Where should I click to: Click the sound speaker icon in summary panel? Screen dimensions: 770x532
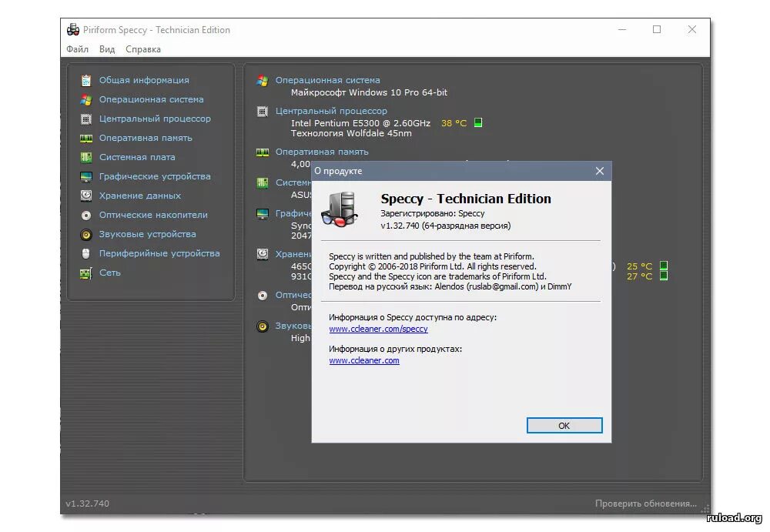[263, 326]
